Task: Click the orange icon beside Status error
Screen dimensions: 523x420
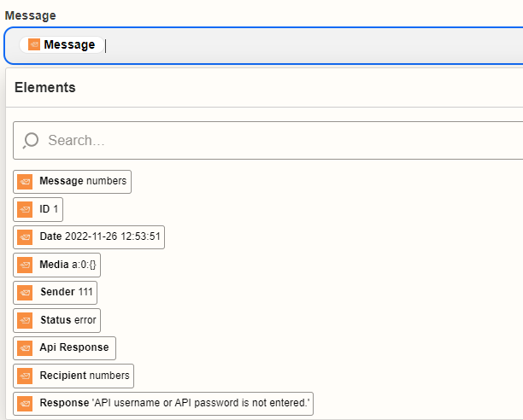Action: point(26,320)
